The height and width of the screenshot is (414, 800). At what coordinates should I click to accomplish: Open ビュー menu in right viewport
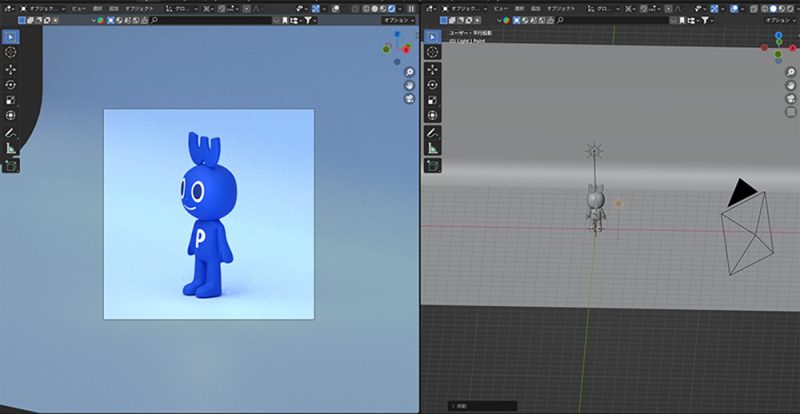[x=501, y=9]
